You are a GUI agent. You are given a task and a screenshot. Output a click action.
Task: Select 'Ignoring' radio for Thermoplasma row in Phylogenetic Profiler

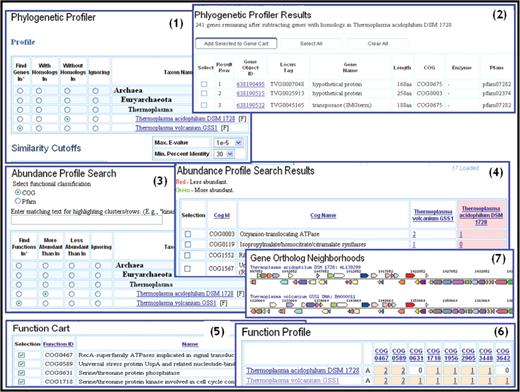pyautogui.click(x=96, y=110)
